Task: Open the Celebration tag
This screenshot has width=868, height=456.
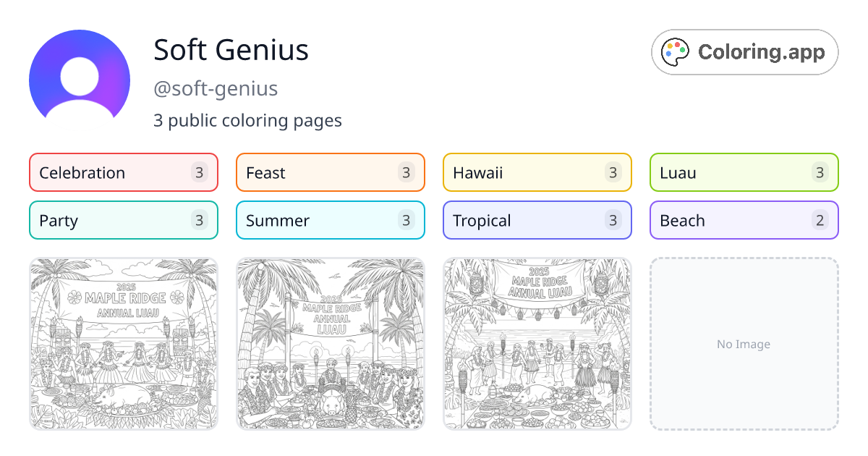Action: coord(123,172)
